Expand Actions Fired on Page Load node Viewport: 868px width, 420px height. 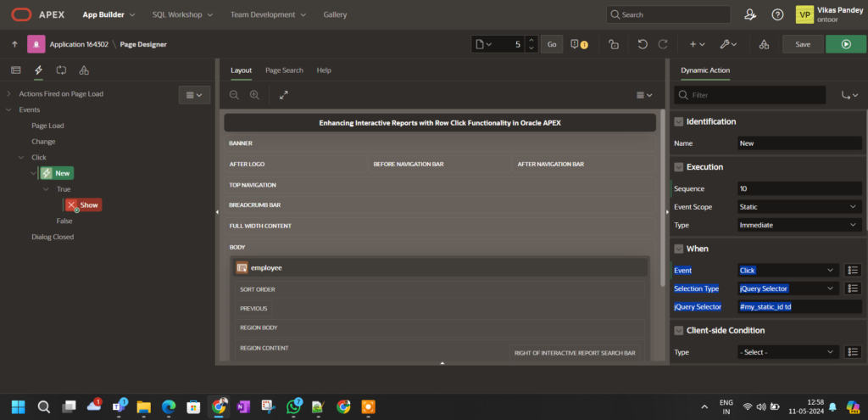[x=8, y=93]
